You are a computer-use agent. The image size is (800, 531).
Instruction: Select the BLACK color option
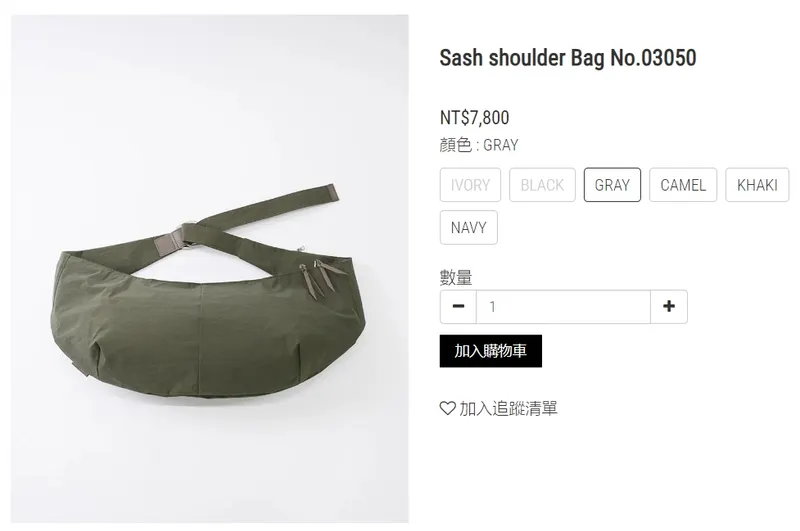tap(542, 185)
